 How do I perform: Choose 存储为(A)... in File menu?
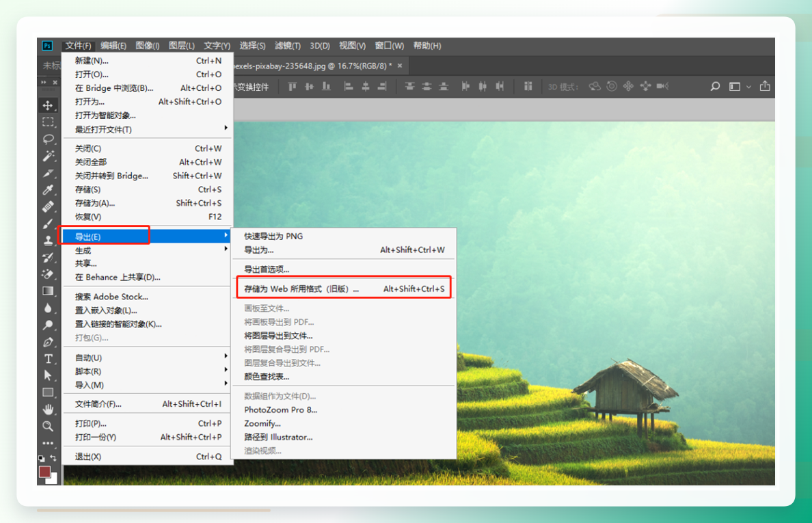147,203
